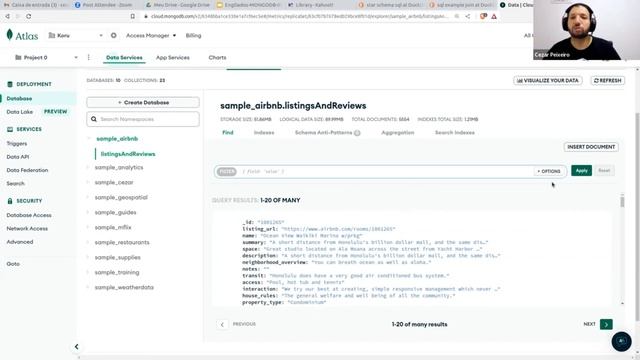Screen dimensions: 640x360
Task: Select the Find tab
Action: click(x=228, y=133)
